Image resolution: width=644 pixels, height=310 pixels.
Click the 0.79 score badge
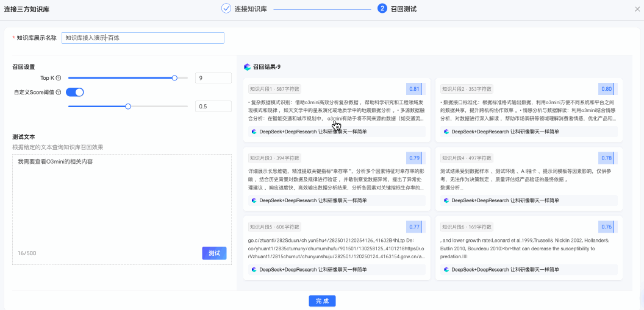(416, 158)
